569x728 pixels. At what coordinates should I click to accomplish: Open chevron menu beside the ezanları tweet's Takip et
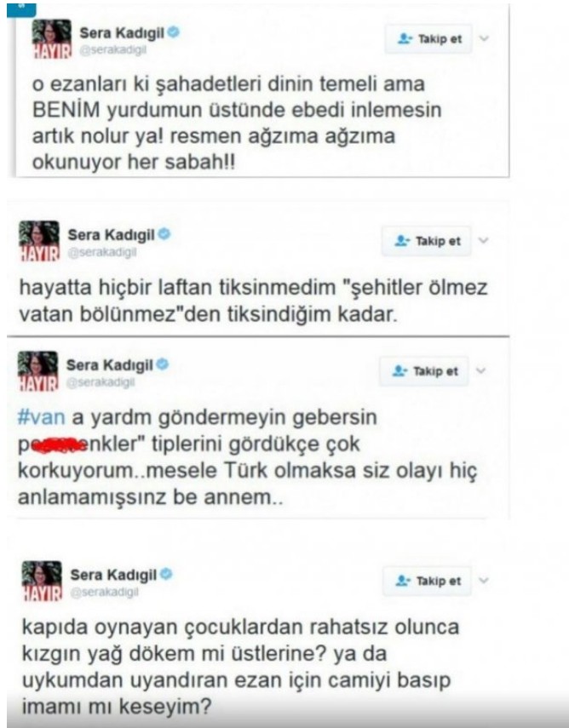click(484, 38)
